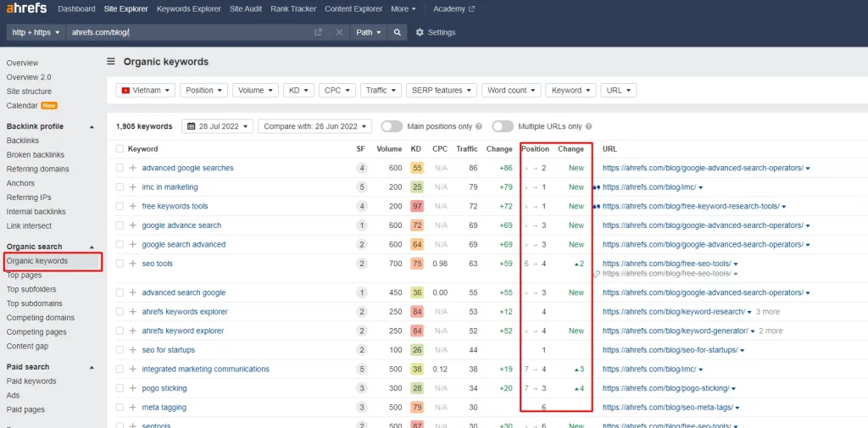Click plus icon for google advance search
This screenshot has height=428, width=868.
click(x=133, y=225)
